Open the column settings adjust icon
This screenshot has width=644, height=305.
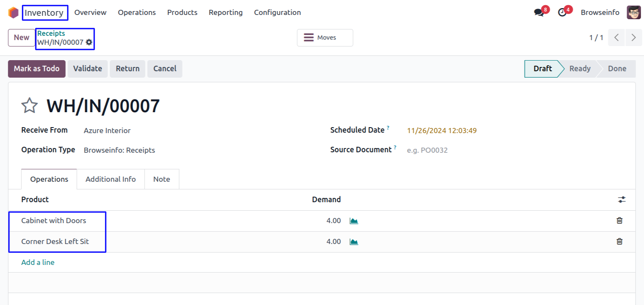point(622,200)
